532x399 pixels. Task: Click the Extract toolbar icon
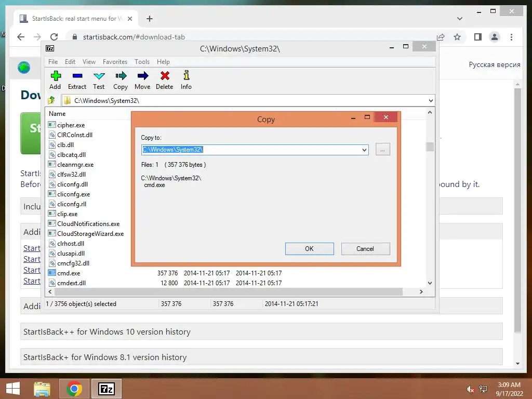(77, 80)
